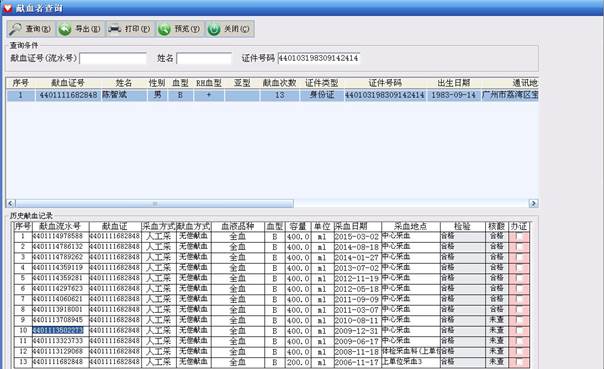Click the 献血流水号 column header
The image size is (604, 369).
click(x=60, y=226)
